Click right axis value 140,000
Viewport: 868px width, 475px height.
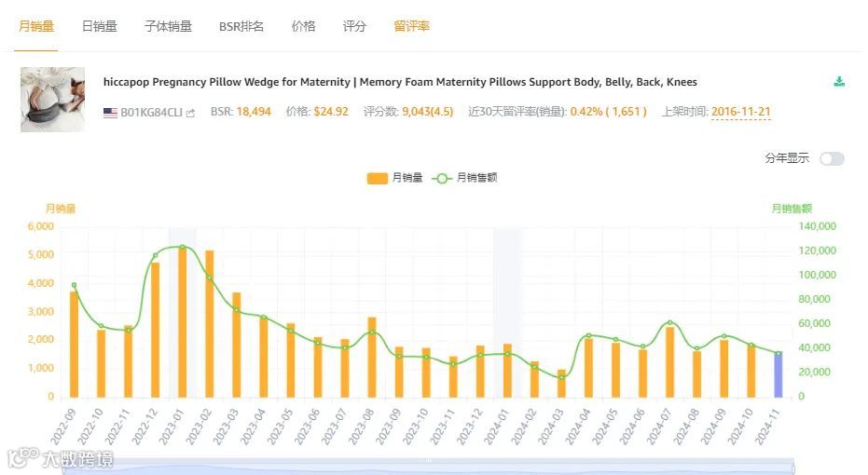[x=817, y=226]
